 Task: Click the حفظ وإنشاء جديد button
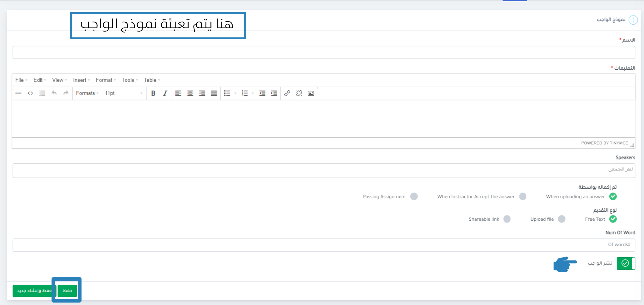tap(34, 291)
